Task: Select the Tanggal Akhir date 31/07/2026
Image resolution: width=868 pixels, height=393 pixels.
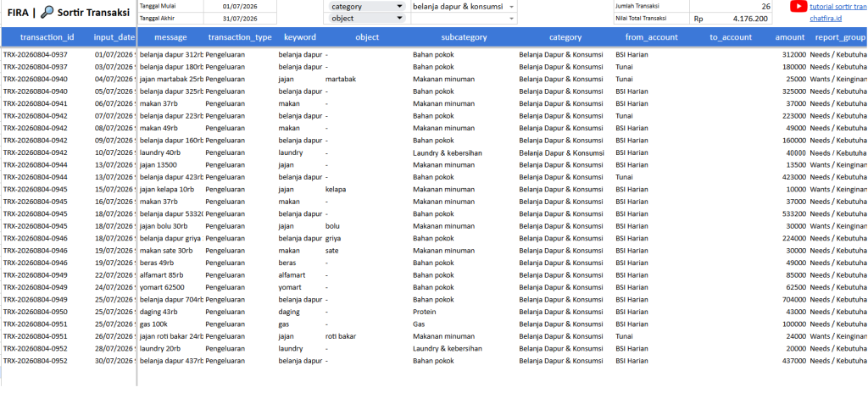Action: coord(240,19)
